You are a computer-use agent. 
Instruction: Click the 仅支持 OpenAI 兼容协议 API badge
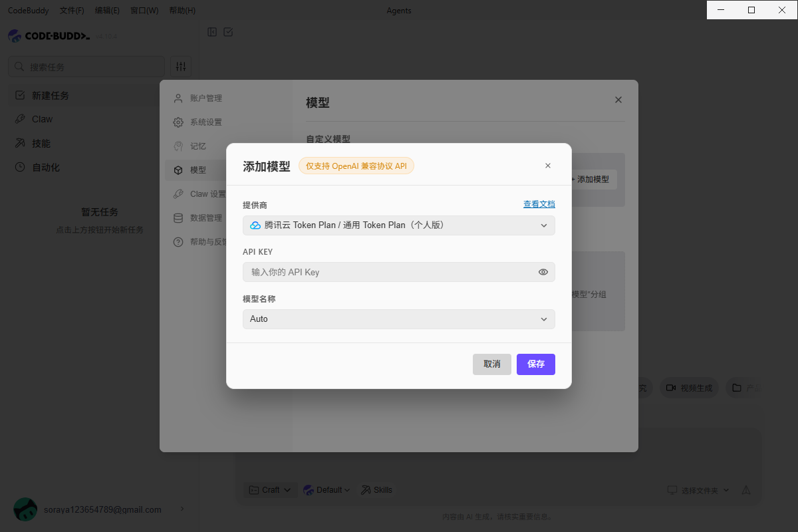356,166
